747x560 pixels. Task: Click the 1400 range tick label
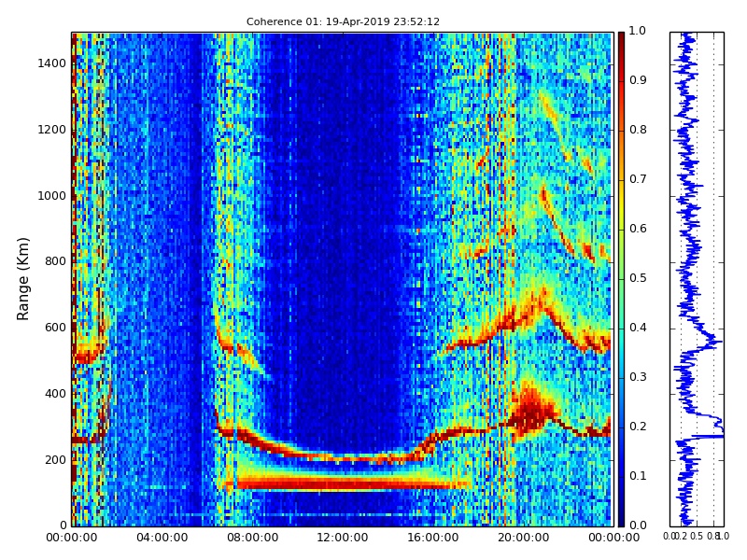point(52,63)
